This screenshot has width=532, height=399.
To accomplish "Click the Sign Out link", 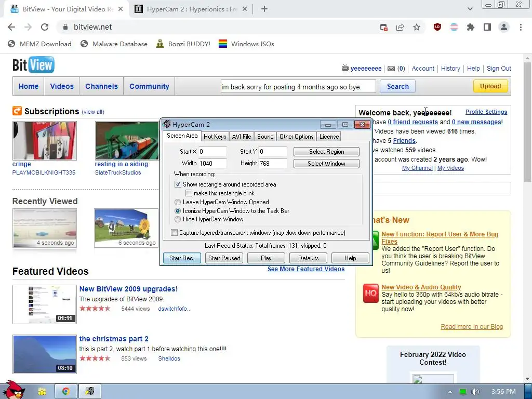I will [x=499, y=69].
